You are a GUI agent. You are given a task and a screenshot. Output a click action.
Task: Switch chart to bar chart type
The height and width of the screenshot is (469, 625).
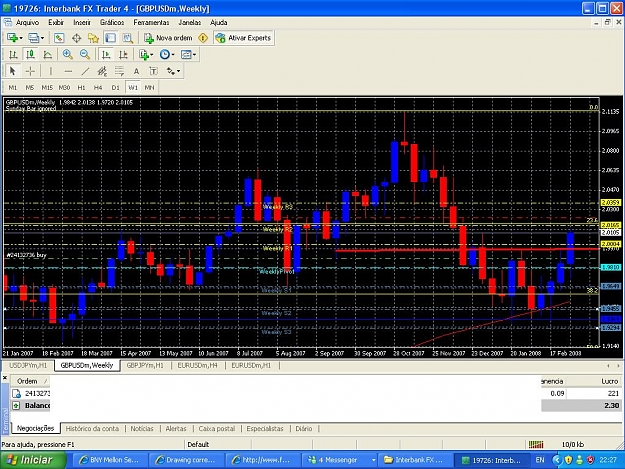[13, 55]
